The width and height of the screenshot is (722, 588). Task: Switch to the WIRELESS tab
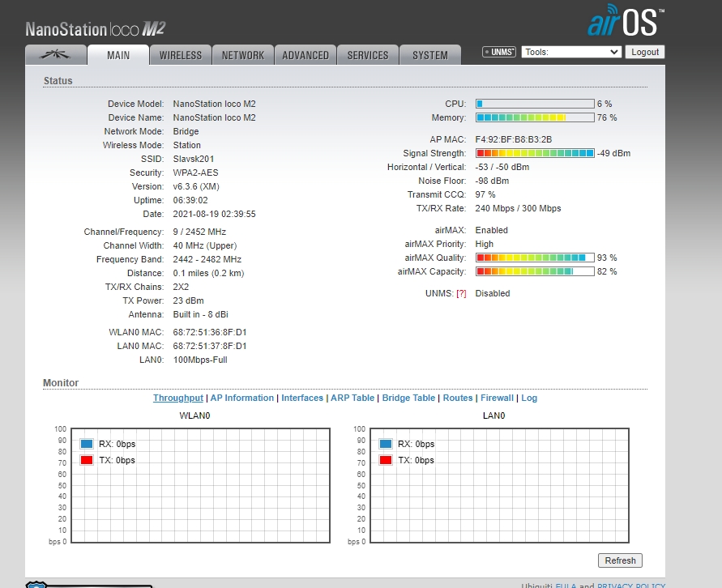coord(181,55)
